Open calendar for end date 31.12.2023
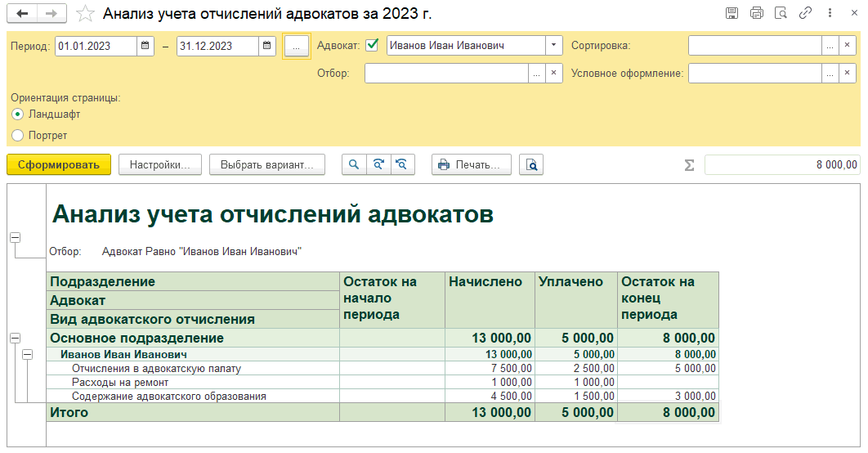 (x=267, y=46)
